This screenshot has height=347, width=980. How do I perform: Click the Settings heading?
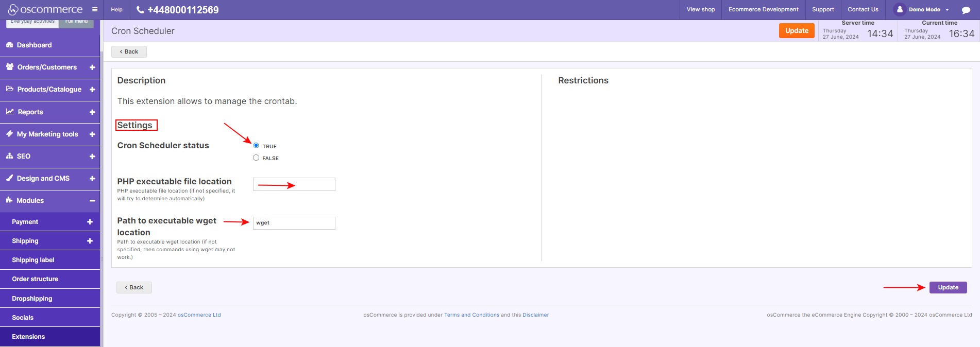point(135,125)
